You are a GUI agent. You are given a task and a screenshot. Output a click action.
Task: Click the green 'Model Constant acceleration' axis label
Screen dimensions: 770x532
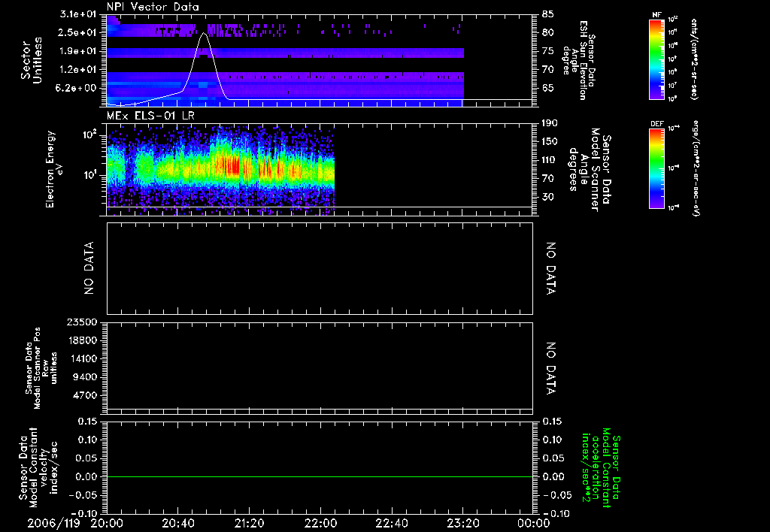coord(602,467)
